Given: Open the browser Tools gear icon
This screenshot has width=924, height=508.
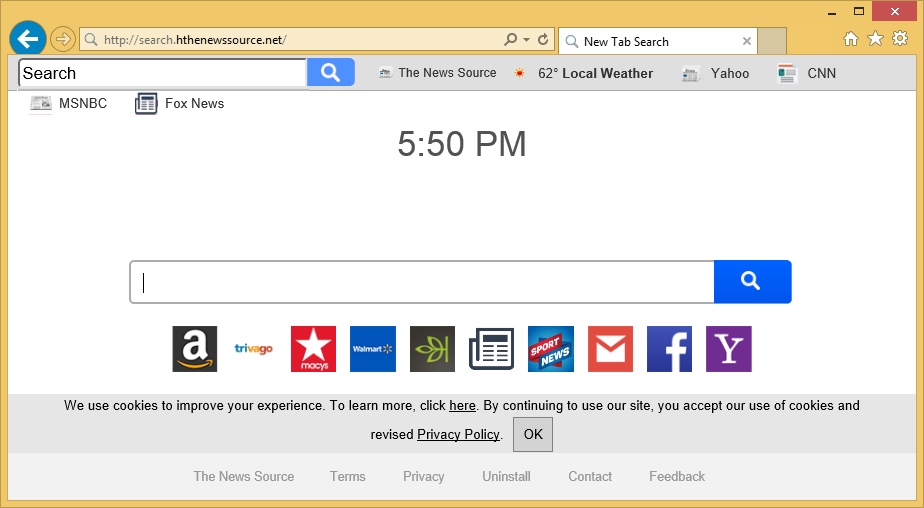Looking at the screenshot, I should (900, 39).
